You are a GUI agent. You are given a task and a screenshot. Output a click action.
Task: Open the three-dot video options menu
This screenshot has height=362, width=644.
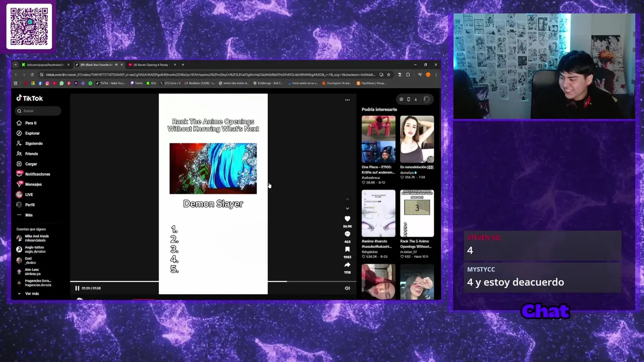click(x=347, y=100)
